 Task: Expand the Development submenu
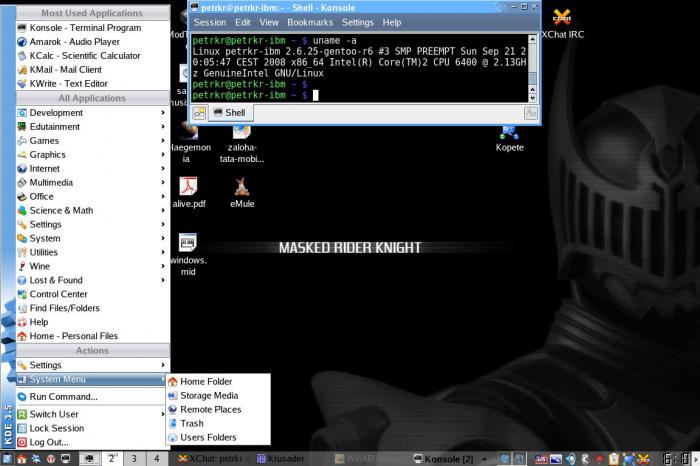pyautogui.click(x=92, y=112)
